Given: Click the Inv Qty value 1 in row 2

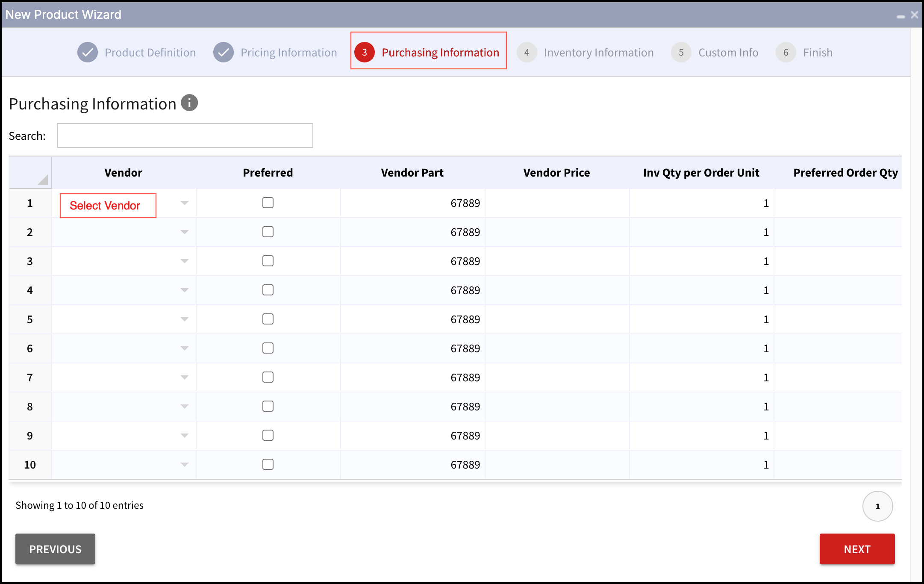Looking at the screenshot, I should pyautogui.click(x=766, y=232).
